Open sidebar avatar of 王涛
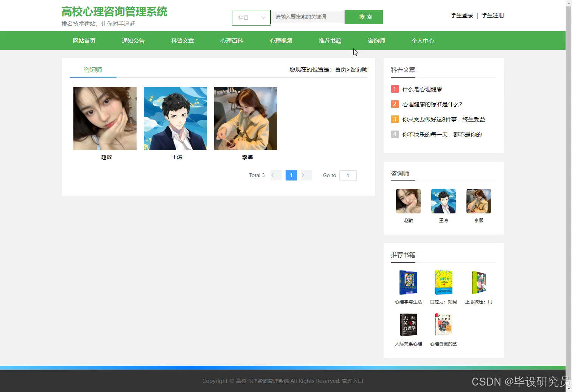Viewport: 572px width, 392px height. click(x=443, y=201)
